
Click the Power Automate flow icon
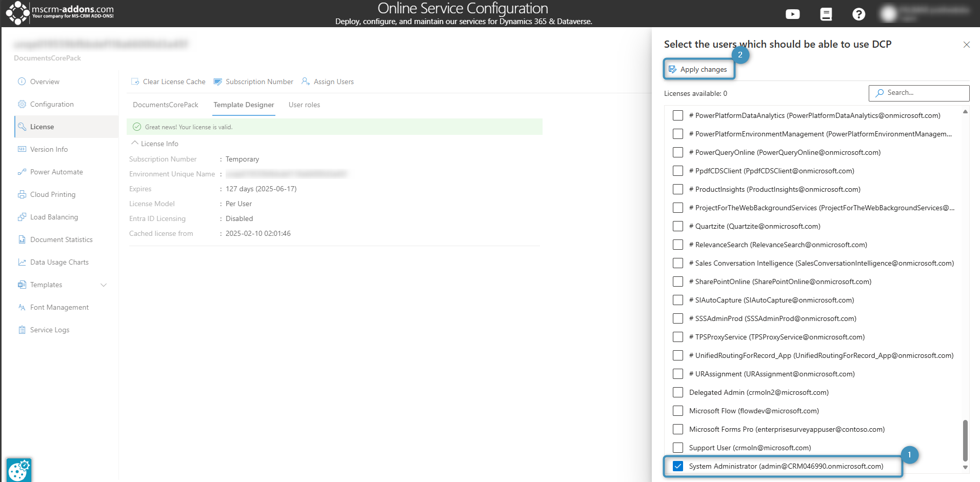pyautogui.click(x=22, y=172)
